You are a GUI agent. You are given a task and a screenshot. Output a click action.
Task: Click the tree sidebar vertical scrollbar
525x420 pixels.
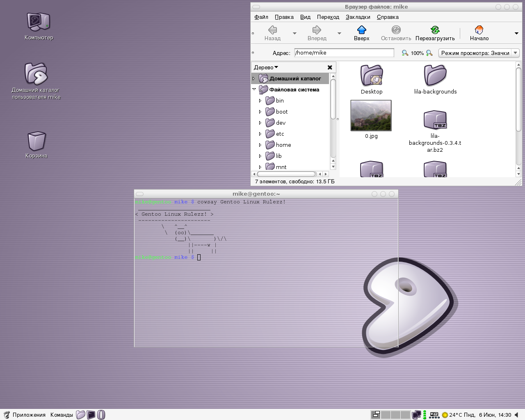tap(333, 121)
